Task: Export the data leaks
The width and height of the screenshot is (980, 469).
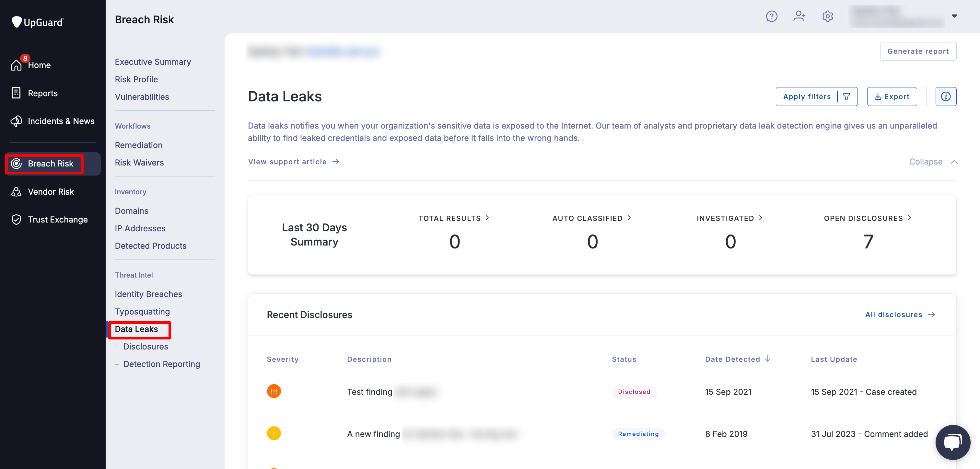Action: tap(892, 97)
